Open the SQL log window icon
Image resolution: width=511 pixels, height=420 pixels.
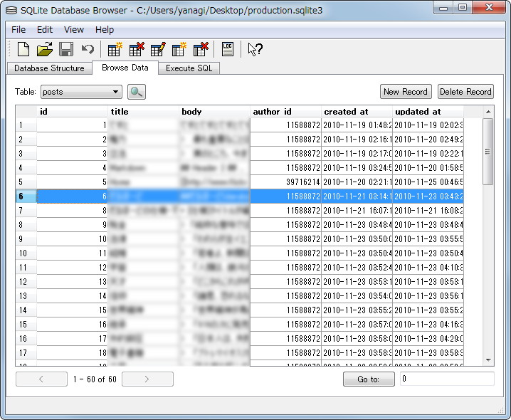click(228, 49)
